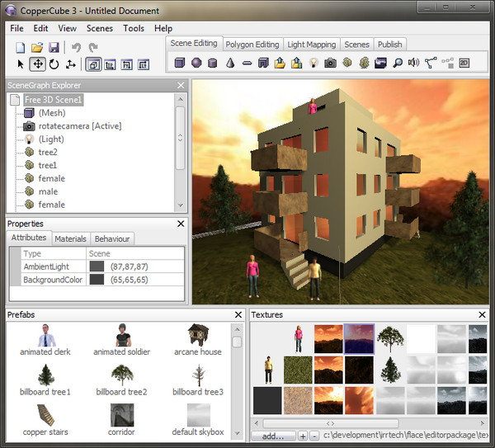Add a camera with the camera icon
This screenshot has width=495, height=448.
tap(330, 63)
